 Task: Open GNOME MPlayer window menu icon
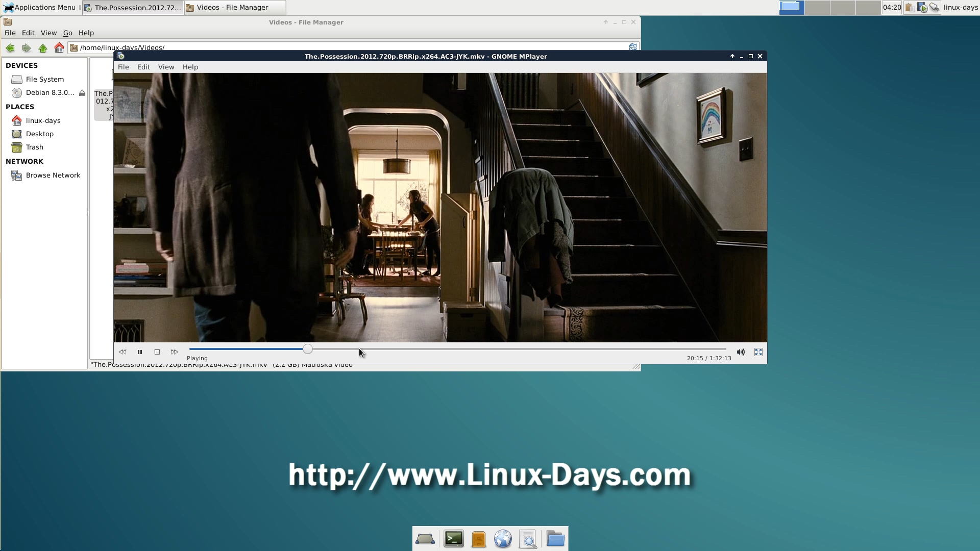click(120, 56)
